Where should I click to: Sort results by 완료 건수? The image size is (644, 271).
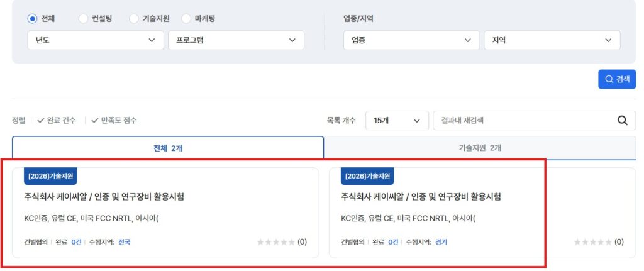57,120
